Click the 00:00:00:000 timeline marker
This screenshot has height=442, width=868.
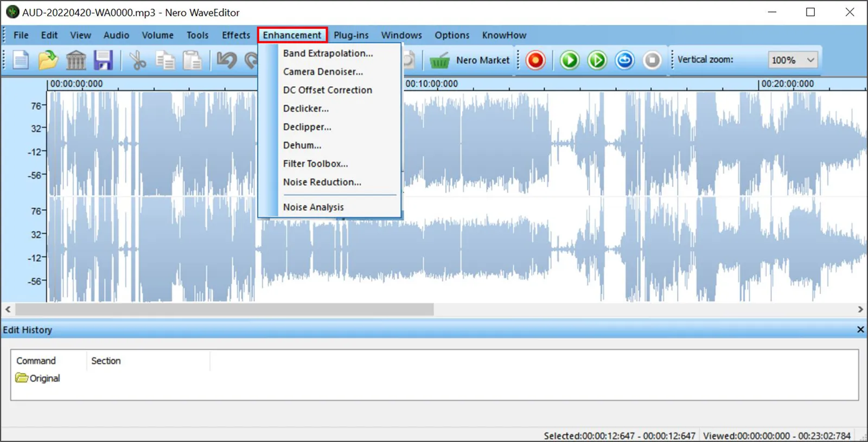[x=76, y=84]
